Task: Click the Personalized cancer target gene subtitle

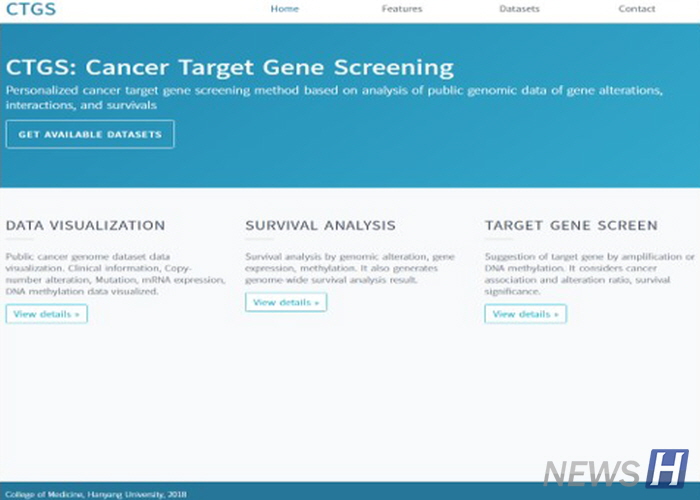Action: (335, 97)
